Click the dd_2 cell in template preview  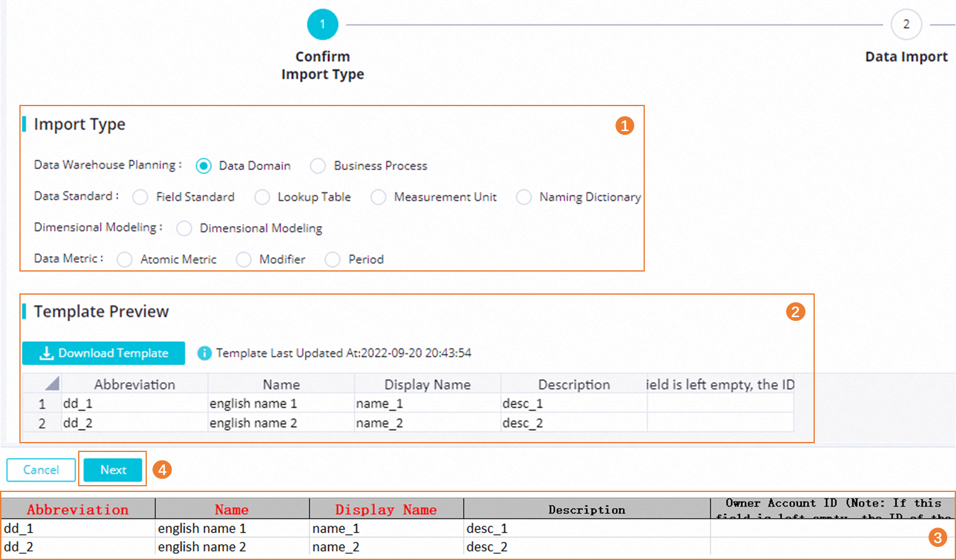[x=134, y=423]
